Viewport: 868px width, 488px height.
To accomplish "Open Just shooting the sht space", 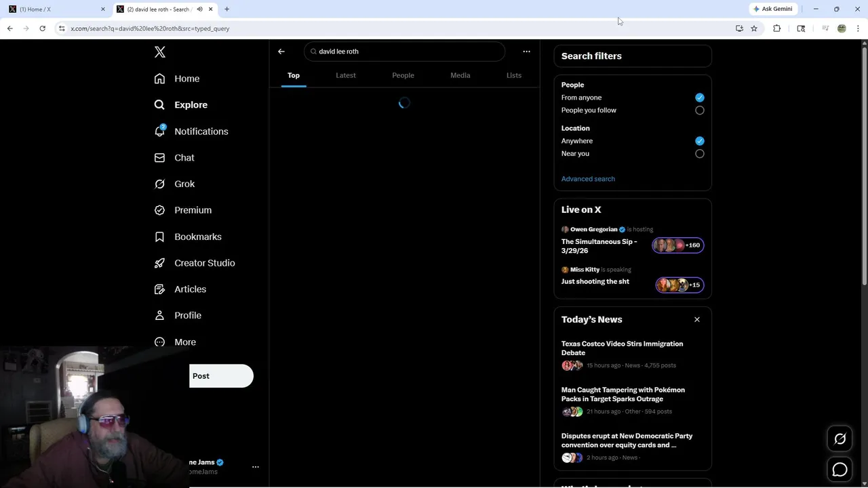I will point(595,281).
